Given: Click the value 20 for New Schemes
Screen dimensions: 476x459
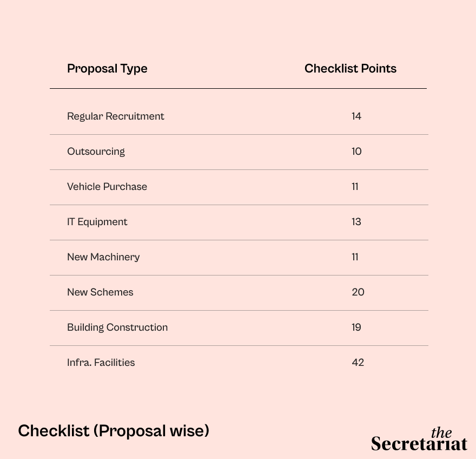Looking at the screenshot, I should pos(358,292).
